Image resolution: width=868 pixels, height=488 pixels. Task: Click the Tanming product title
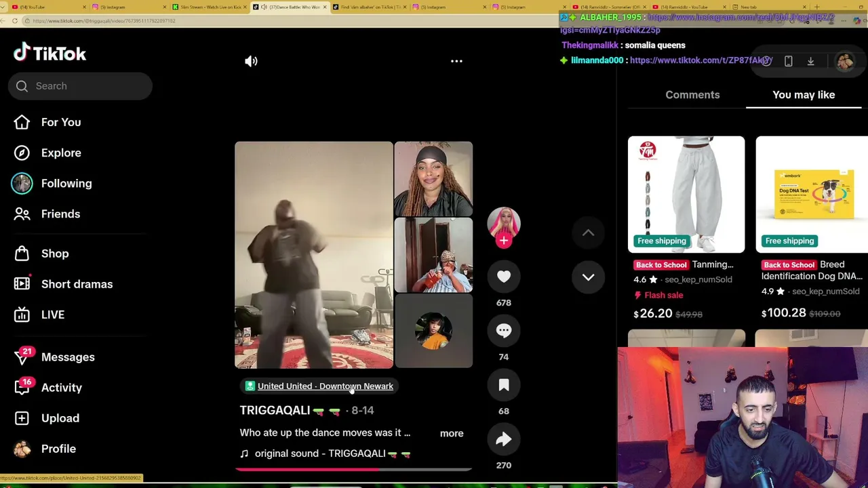(713, 264)
